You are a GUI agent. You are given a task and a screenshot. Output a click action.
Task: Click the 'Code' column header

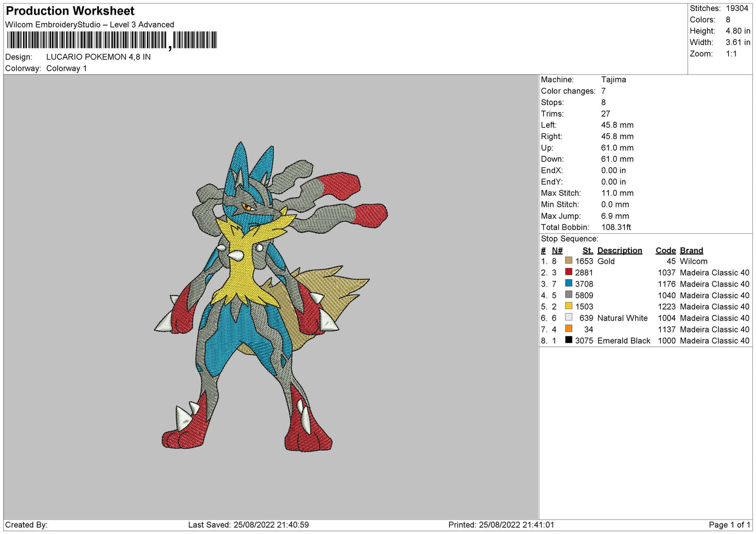[x=665, y=251]
